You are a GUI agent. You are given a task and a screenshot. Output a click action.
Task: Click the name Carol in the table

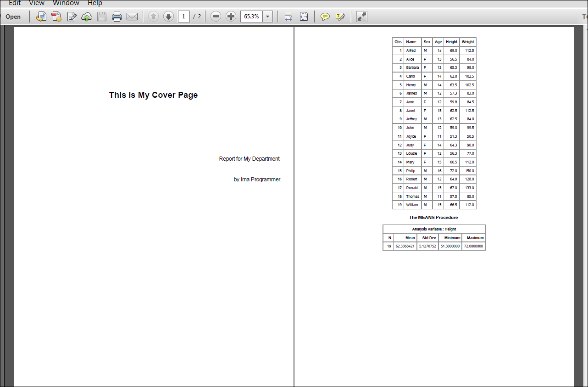tap(410, 76)
